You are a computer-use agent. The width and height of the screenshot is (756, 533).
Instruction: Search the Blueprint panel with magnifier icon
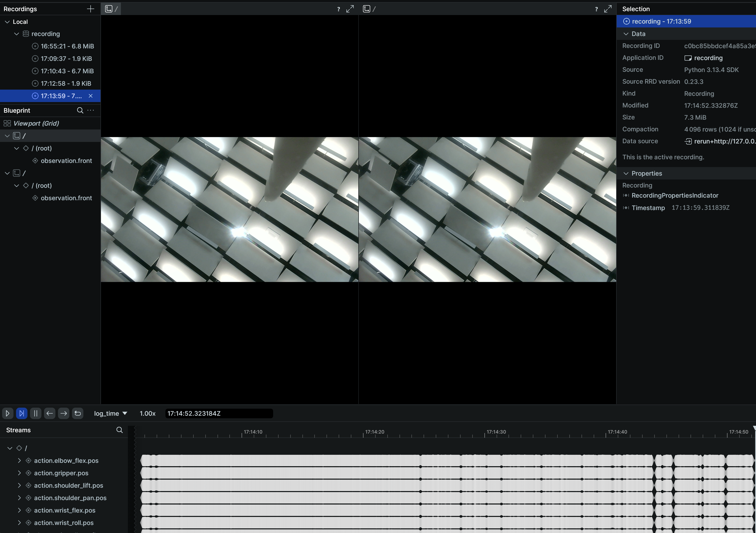(x=80, y=110)
